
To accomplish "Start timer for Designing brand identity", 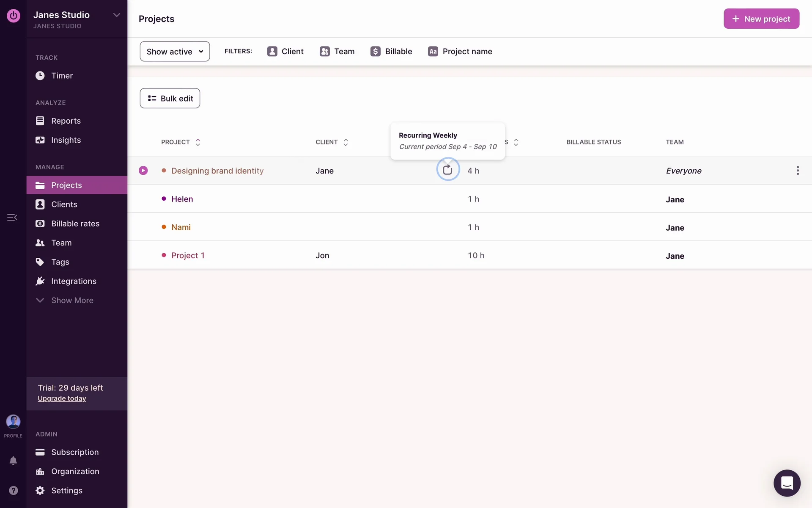I will coord(143,170).
